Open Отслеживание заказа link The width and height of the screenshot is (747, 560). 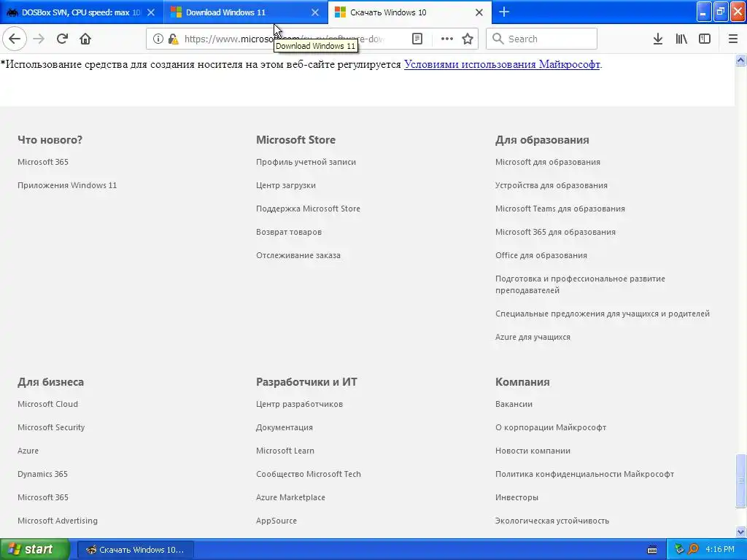[x=298, y=255]
